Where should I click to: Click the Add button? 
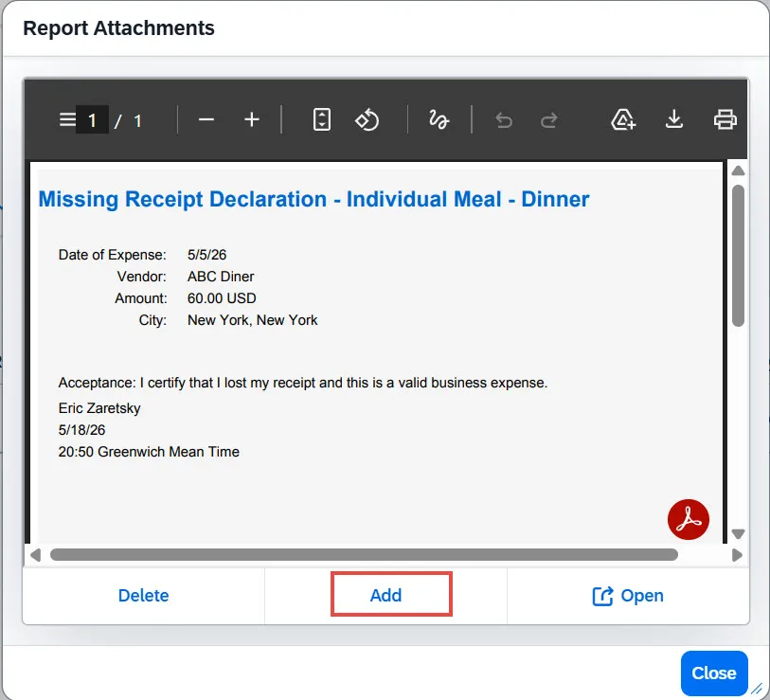click(386, 595)
